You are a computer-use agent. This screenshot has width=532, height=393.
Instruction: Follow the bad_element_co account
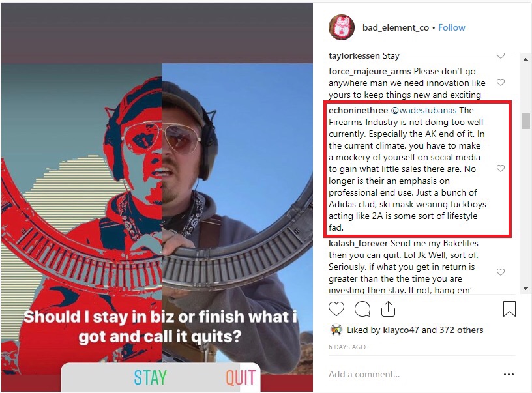(452, 27)
